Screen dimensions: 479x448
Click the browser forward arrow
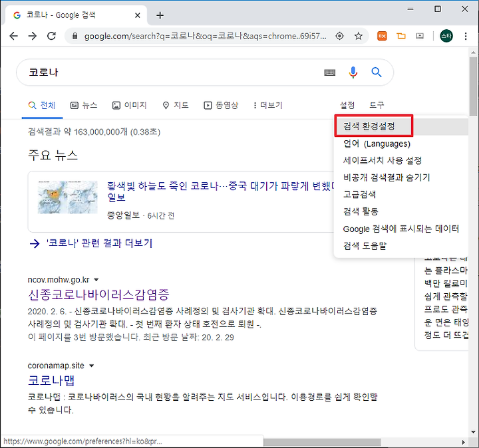33,36
